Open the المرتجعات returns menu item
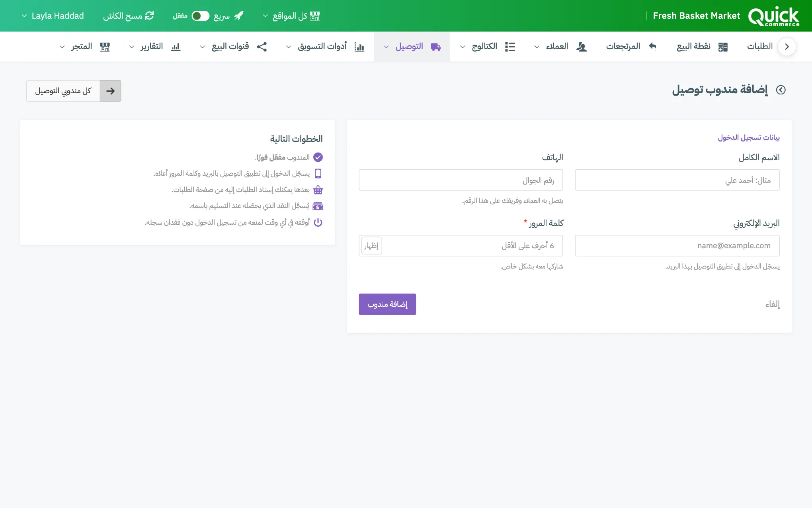Image resolution: width=812 pixels, height=508 pixels. (631, 47)
